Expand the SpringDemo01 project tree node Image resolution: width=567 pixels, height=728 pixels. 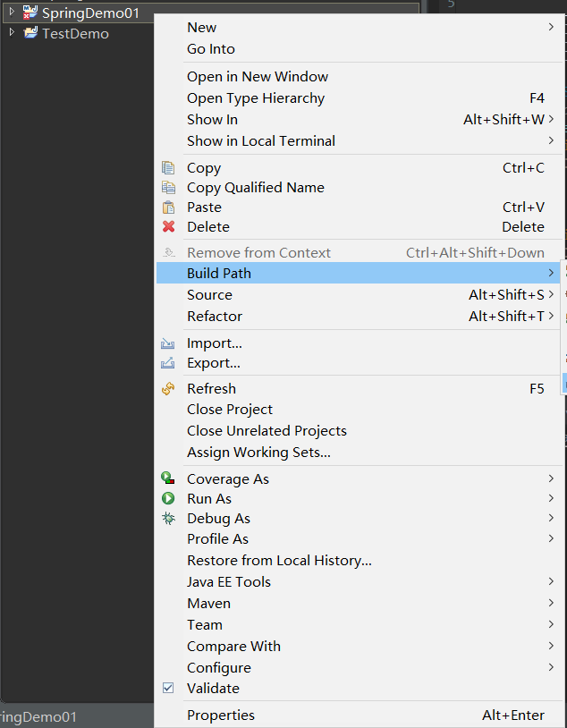pyautogui.click(x=12, y=12)
